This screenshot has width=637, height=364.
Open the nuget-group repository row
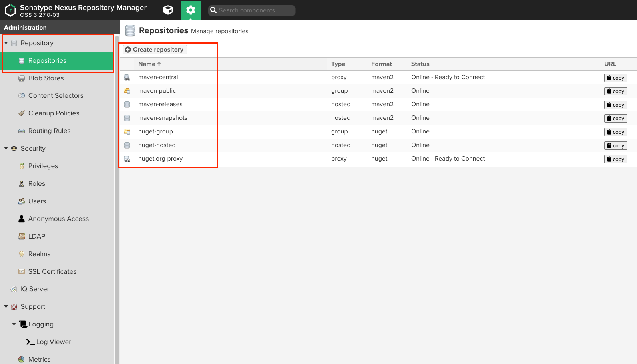point(378,132)
